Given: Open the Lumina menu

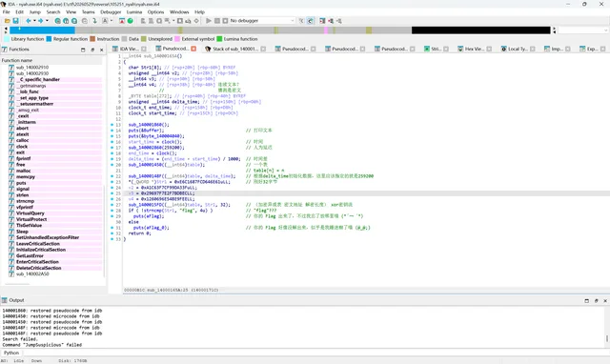Looking at the screenshot, I should pyautogui.click(x=134, y=12).
